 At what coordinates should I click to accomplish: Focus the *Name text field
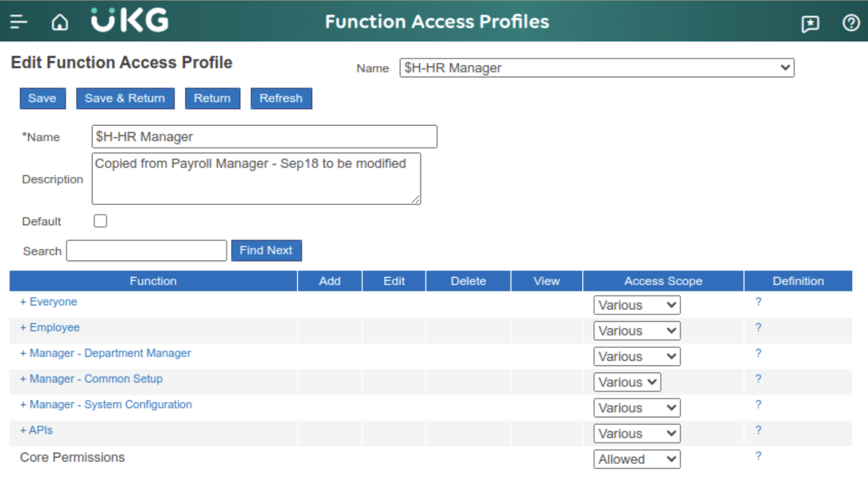(x=264, y=137)
